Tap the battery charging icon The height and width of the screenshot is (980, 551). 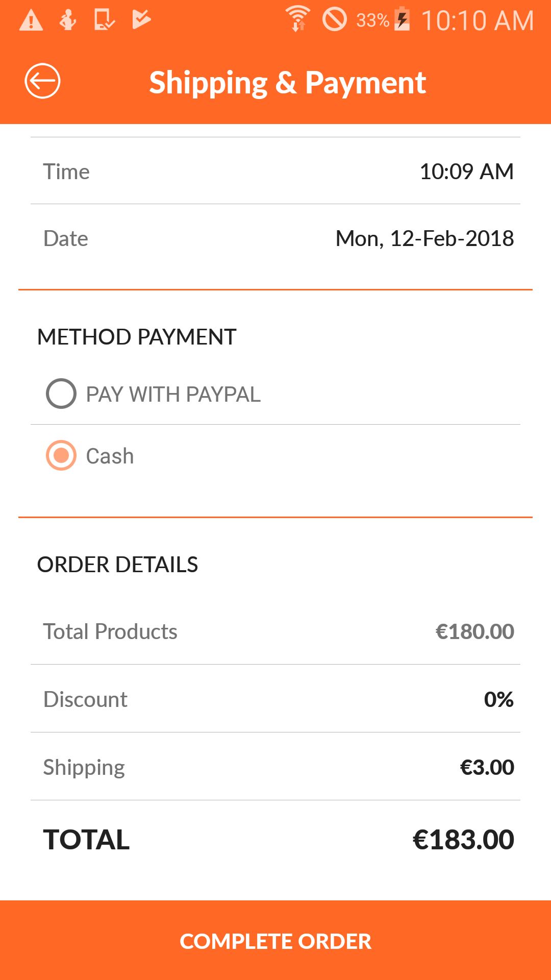(403, 19)
